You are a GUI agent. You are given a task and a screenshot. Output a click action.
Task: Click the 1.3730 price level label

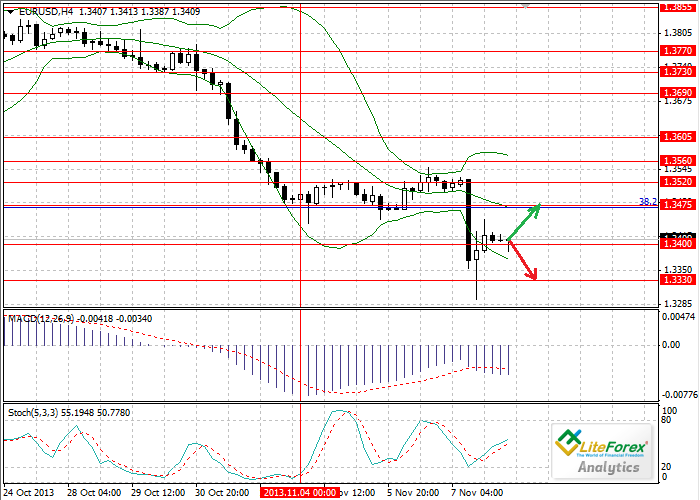tap(677, 72)
